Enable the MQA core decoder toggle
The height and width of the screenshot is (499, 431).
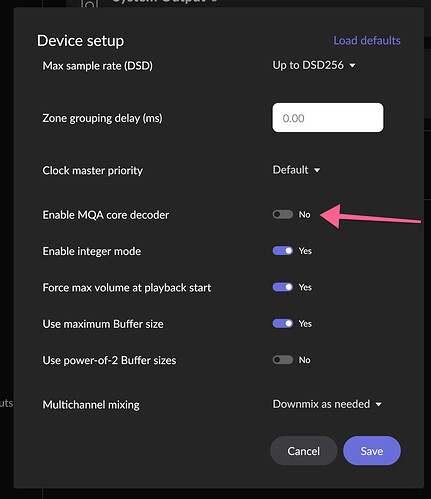(x=283, y=214)
